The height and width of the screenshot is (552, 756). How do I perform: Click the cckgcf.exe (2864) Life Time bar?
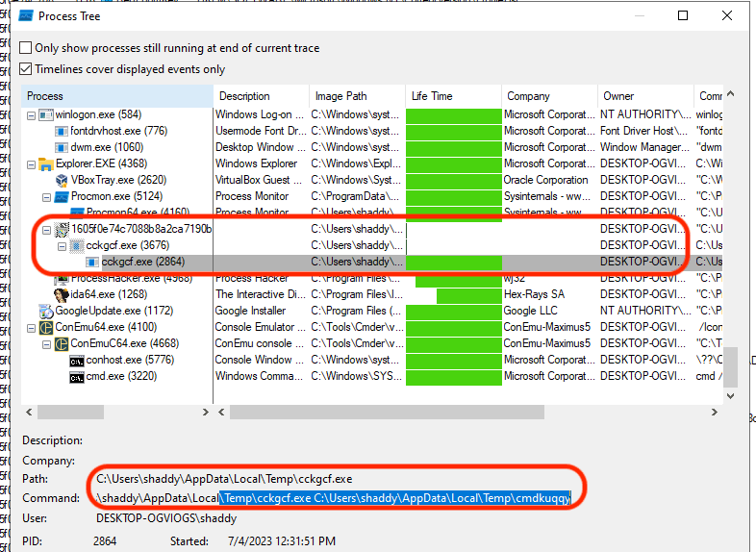point(454,263)
